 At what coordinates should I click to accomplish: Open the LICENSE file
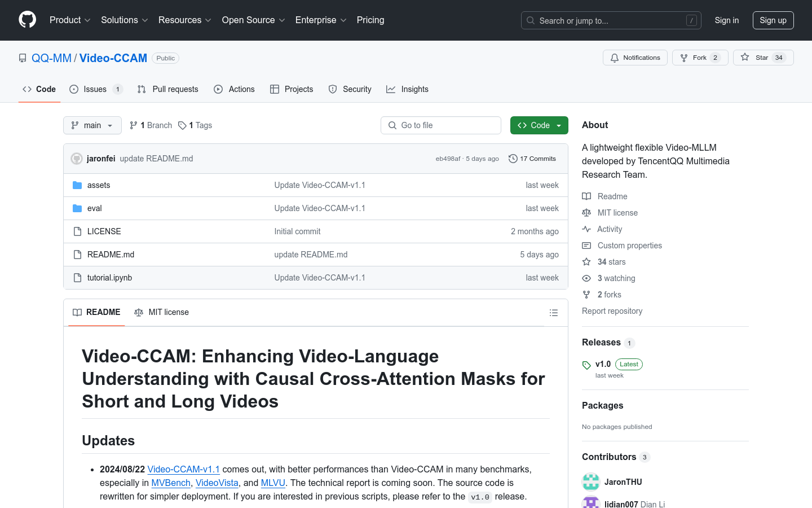(104, 231)
